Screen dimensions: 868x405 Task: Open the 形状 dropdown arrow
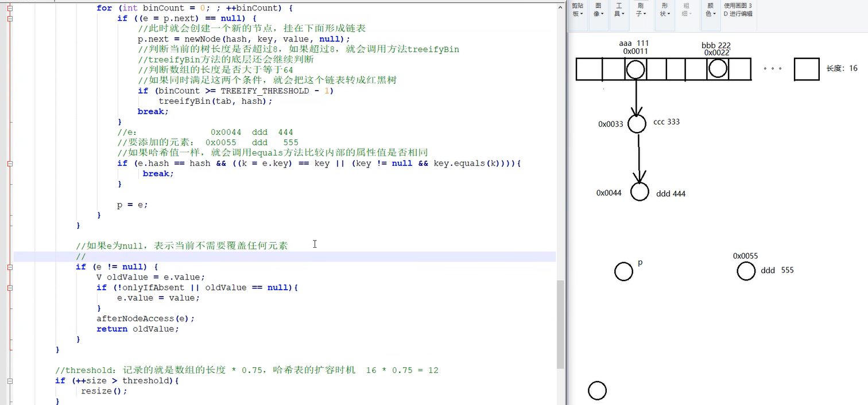(x=669, y=14)
